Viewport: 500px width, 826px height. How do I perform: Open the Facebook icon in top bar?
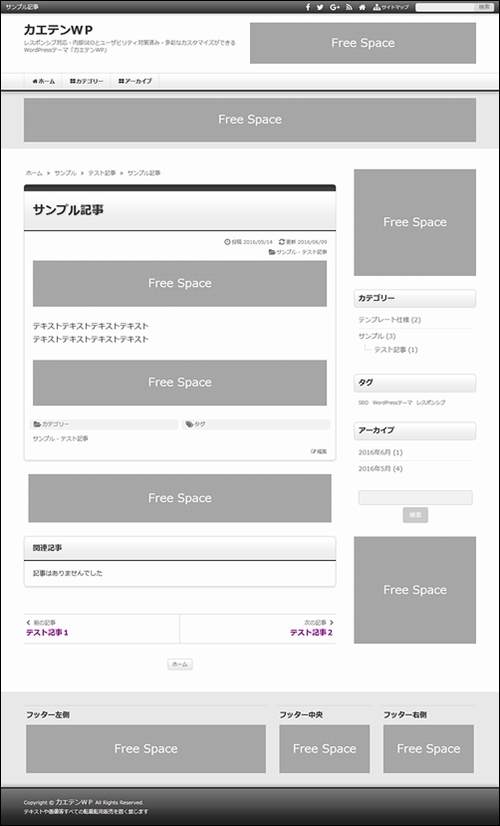[x=308, y=7]
